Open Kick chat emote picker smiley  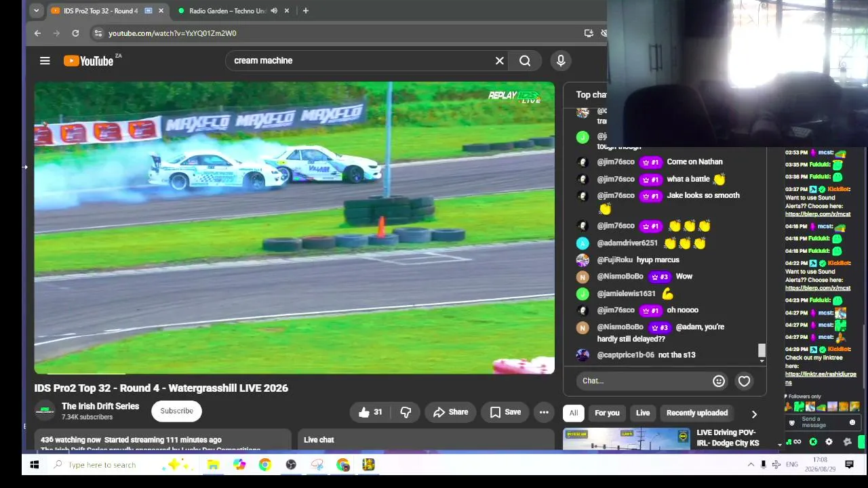click(x=852, y=422)
